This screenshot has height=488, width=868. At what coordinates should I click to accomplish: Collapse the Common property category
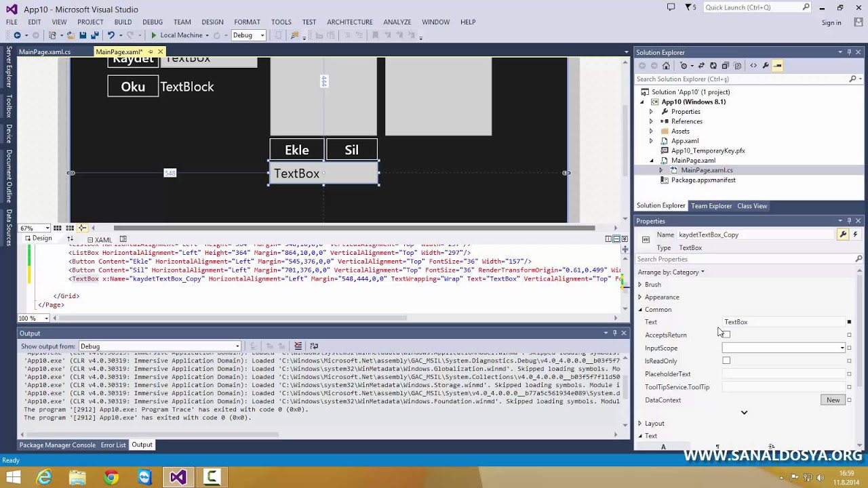click(x=639, y=310)
